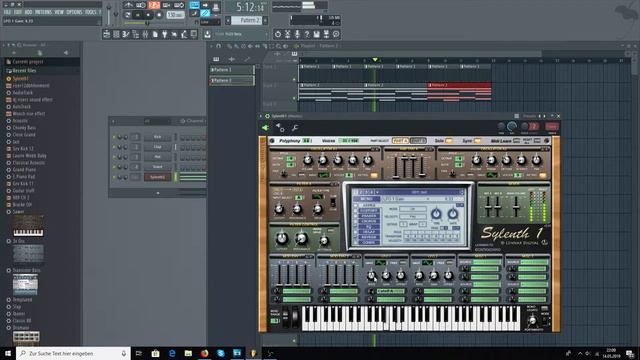Select the 'Grand Piano' browser entry

(x=24, y=169)
